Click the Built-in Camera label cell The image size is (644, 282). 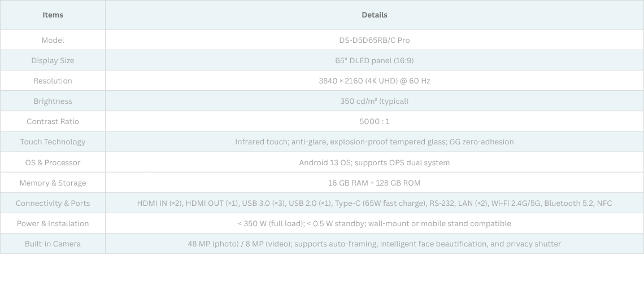point(53,244)
